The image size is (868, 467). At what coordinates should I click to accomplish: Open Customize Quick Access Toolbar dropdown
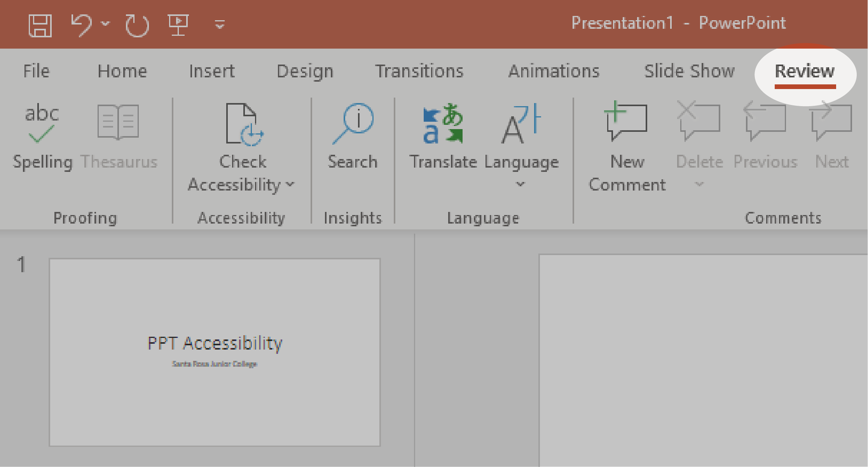[220, 25]
